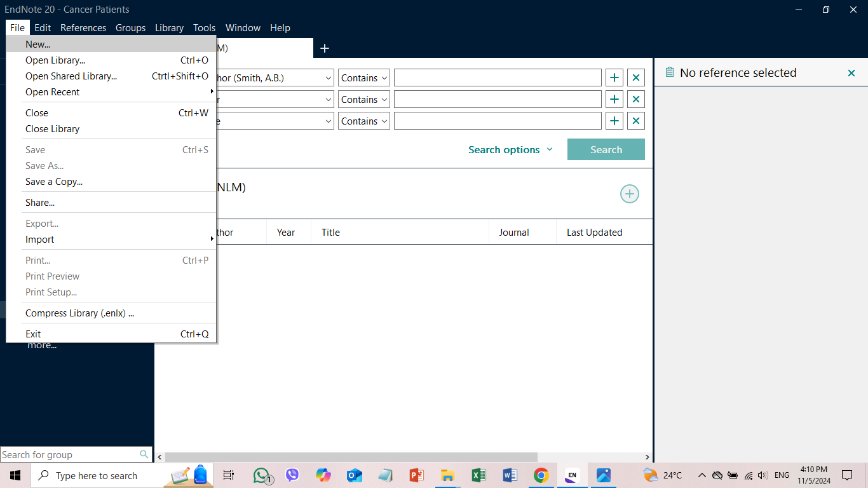Click the scroll right arrow on reference list
The width and height of the screenshot is (868, 488).
tap(648, 457)
